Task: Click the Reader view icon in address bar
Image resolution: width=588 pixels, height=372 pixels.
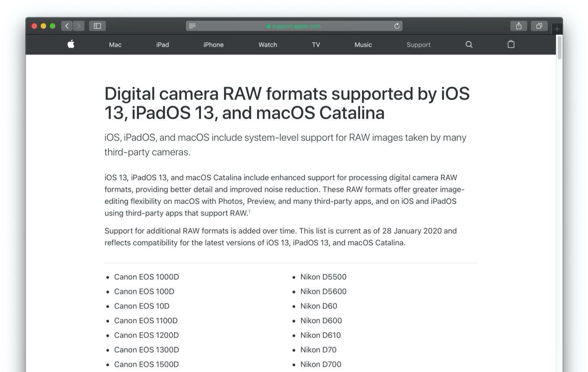Action: pyautogui.click(x=192, y=26)
